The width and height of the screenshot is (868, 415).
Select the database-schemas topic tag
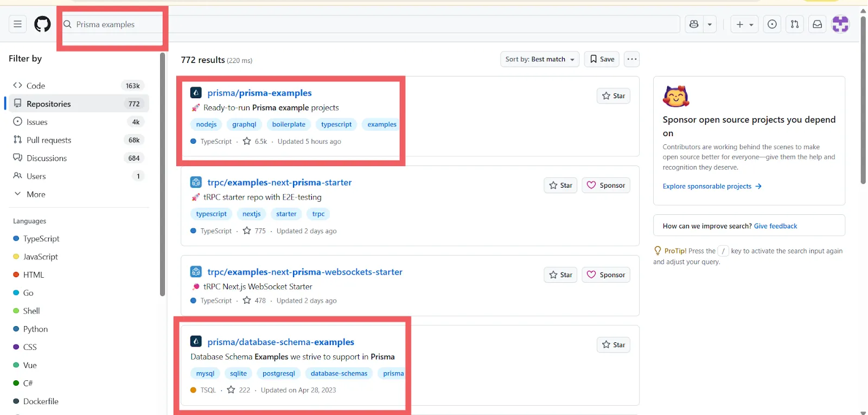pos(339,373)
